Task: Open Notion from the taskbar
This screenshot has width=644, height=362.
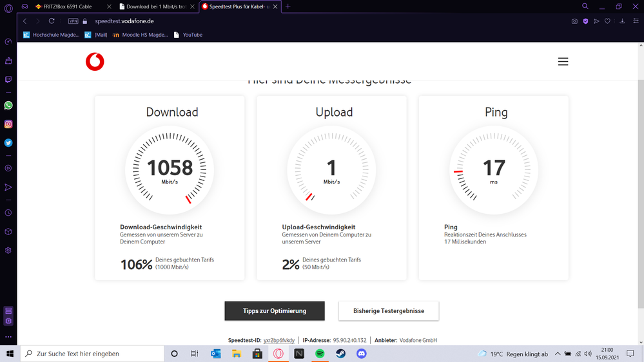Action: point(299,354)
